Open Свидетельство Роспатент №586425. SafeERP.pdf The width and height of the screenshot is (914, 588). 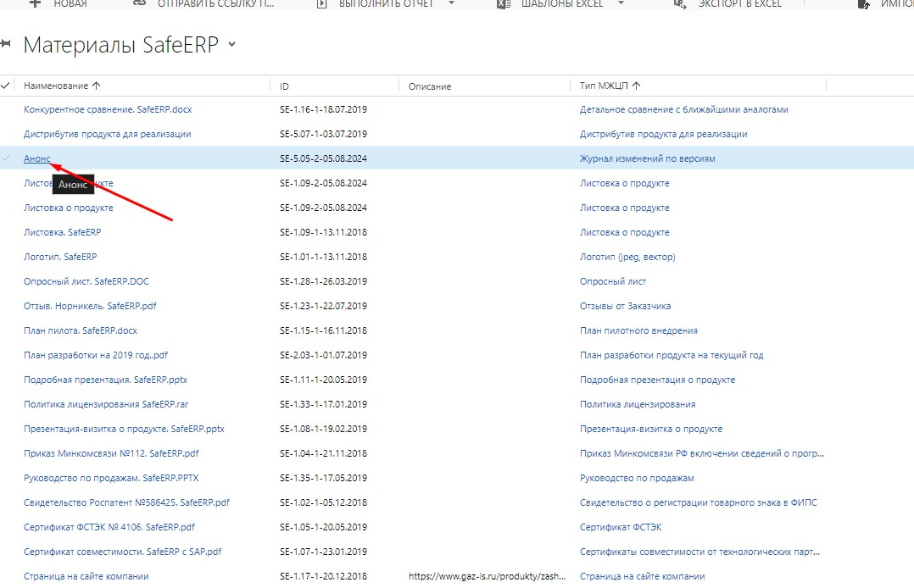click(126, 502)
